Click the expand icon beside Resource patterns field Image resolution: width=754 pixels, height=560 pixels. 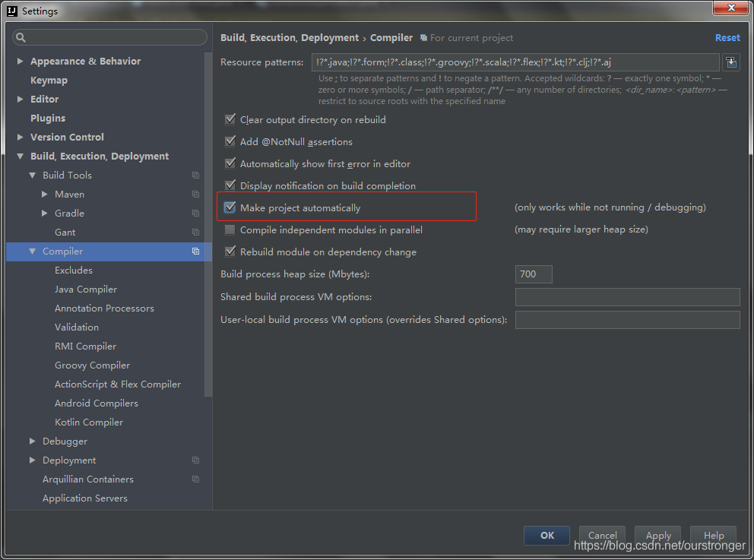731,62
